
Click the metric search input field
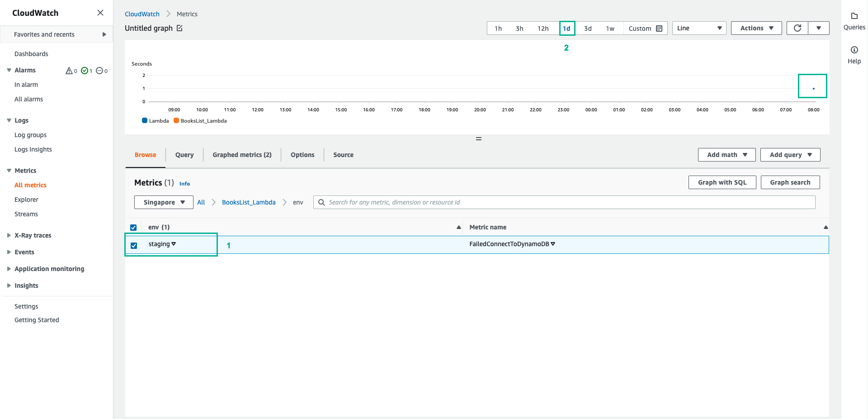[x=564, y=202]
